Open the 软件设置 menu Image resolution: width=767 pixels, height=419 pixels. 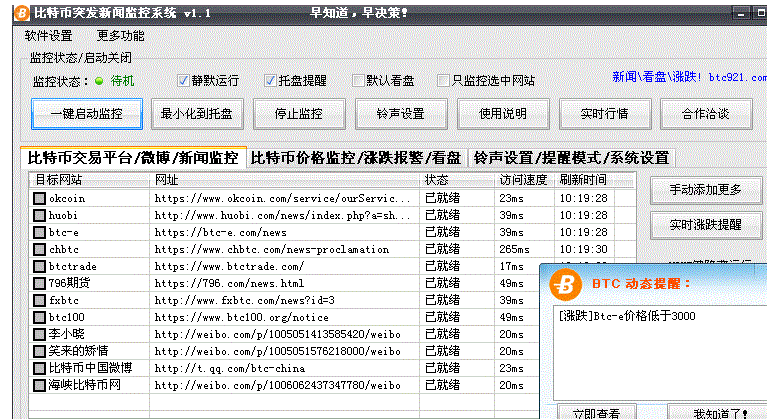(48, 35)
